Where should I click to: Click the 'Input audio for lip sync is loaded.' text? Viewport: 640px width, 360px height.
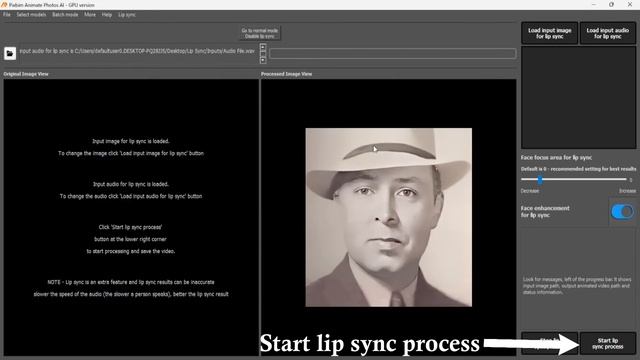click(x=131, y=184)
